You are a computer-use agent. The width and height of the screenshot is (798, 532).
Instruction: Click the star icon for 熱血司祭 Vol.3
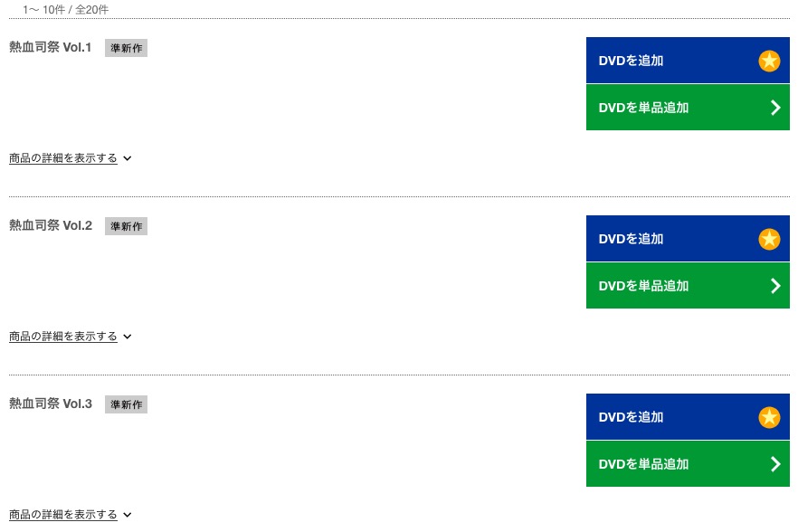[769, 417]
